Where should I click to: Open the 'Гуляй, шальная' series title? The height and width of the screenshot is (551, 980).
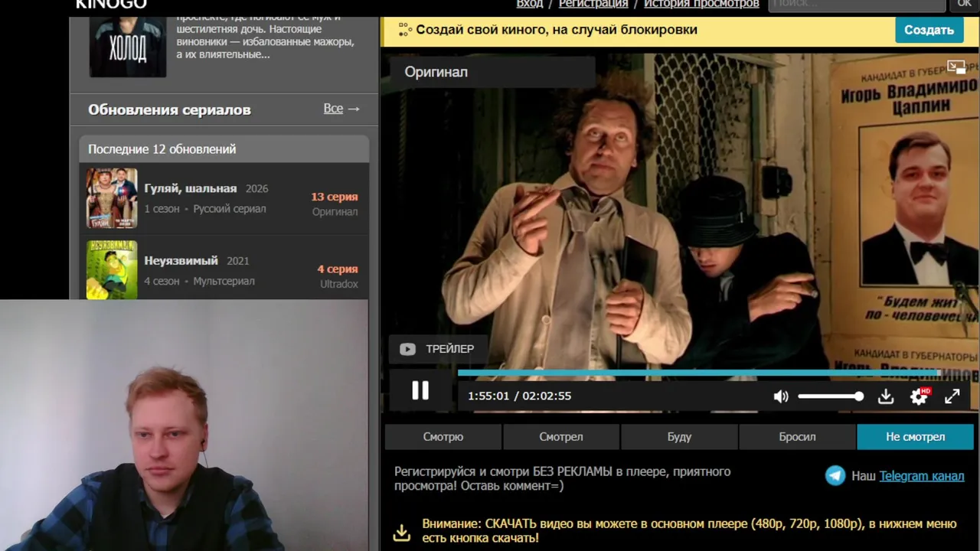point(191,188)
